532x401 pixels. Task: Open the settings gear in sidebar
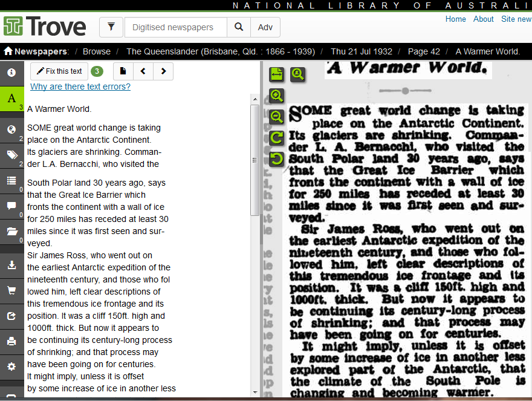[11, 367]
